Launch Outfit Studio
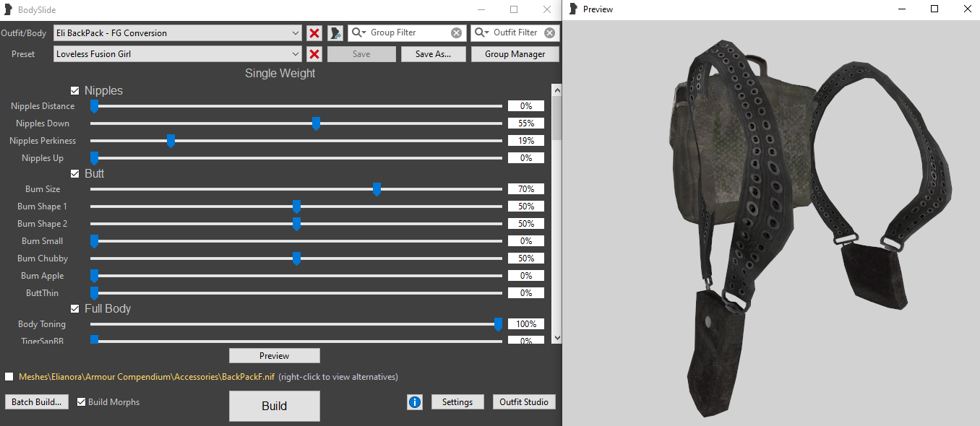The image size is (980, 426). pos(524,401)
